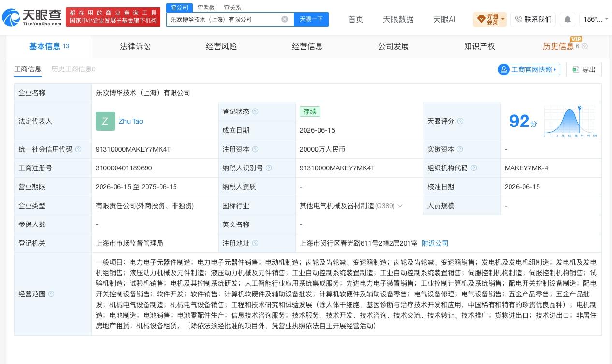This screenshot has width=612, height=364.
Task: Click the 成立日期 value 2026-06-15
Action: (x=317, y=130)
